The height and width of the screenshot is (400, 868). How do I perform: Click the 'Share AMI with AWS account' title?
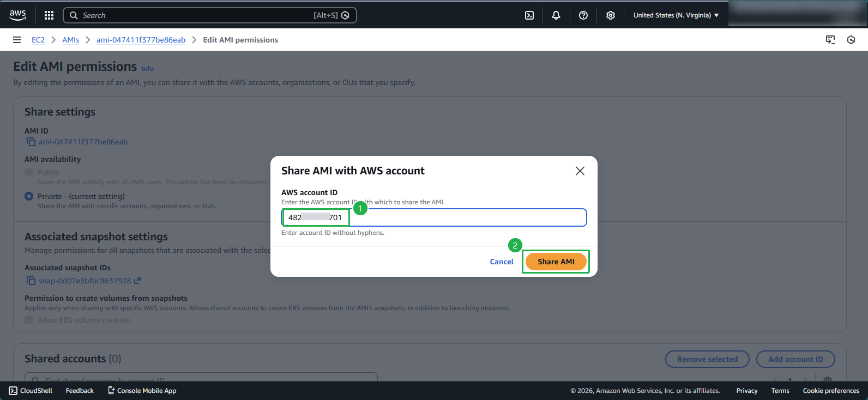pyautogui.click(x=353, y=171)
